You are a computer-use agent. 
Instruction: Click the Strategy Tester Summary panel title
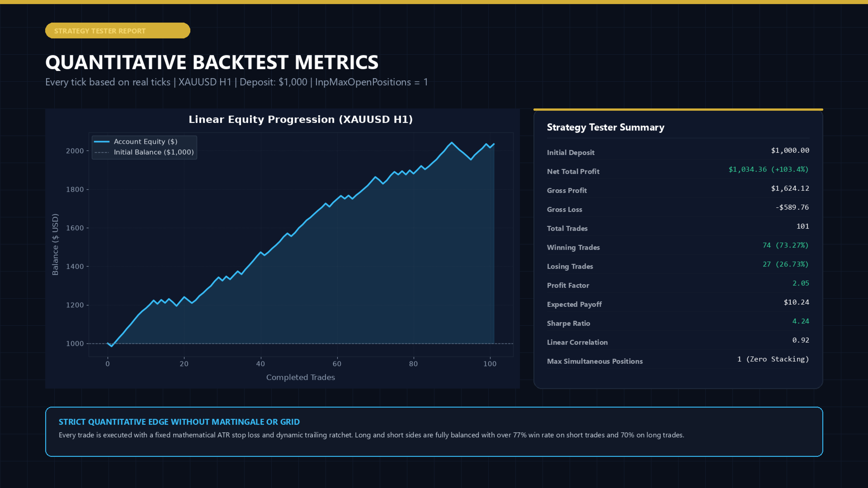coord(605,127)
